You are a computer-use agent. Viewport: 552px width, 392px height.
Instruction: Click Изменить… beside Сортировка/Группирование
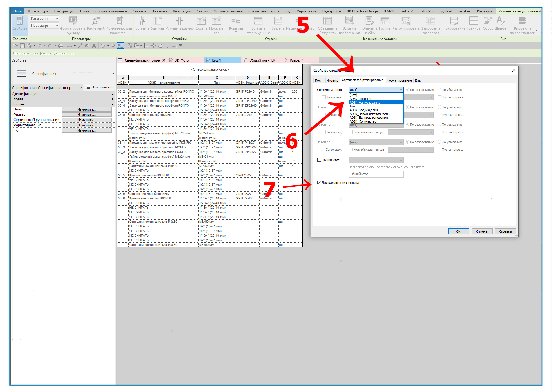coord(87,120)
